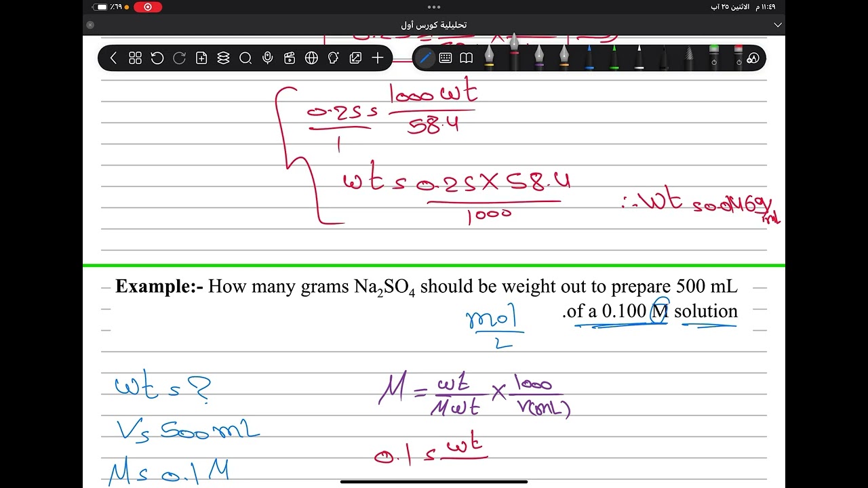
Task: Open the add shapes and pens tool
Action: 753,58
